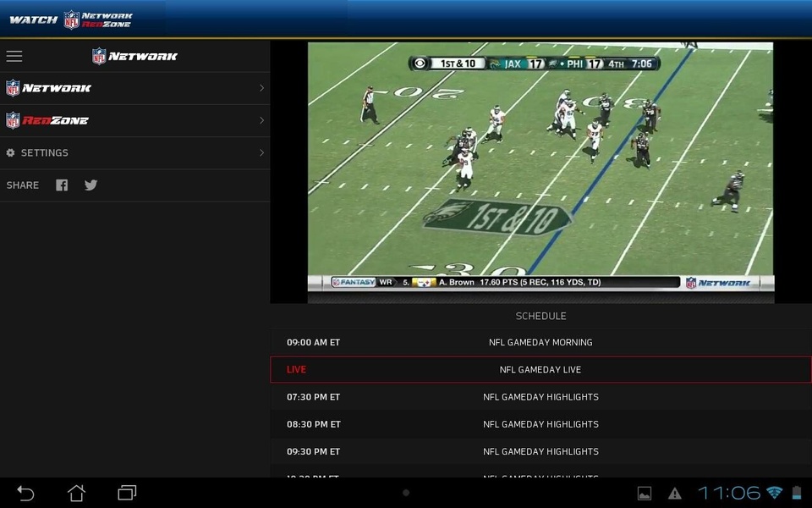
Task: Select the 07:30 PM ET time
Action: point(313,397)
